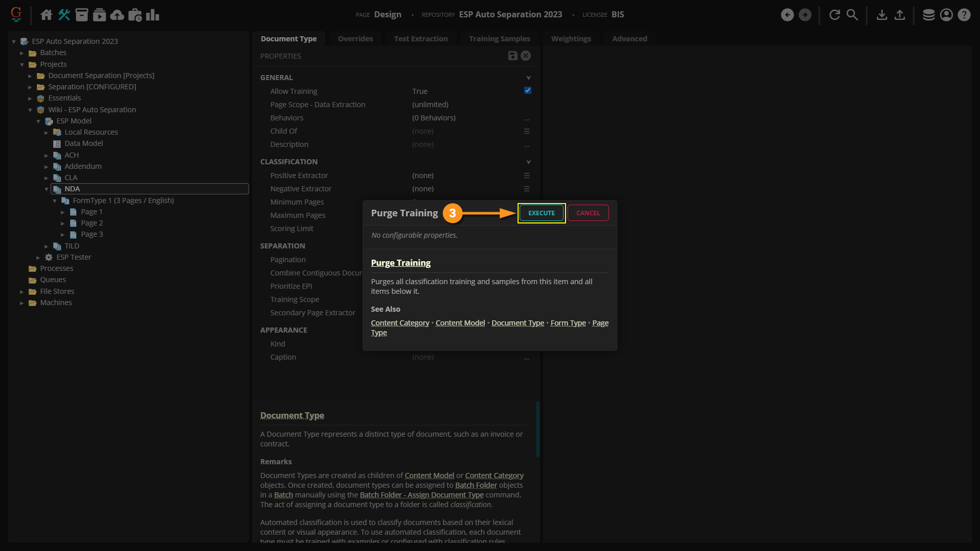
Task: Uncheck the Allow Training checkbox
Action: click(x=528, y=90)
